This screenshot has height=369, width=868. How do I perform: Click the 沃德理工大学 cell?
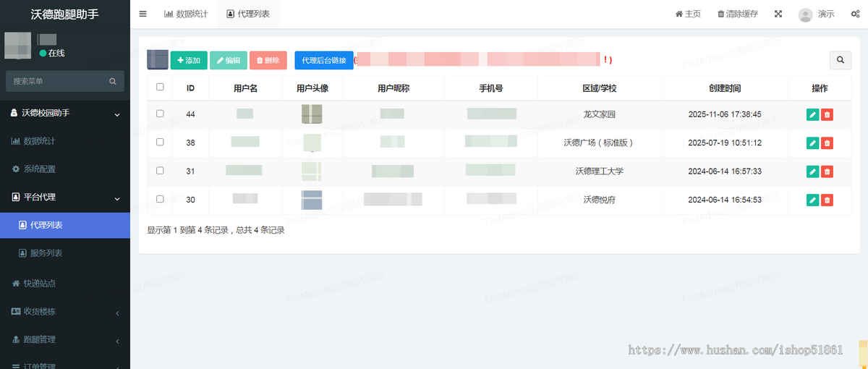pyautogui.click(x=600, y=171)
